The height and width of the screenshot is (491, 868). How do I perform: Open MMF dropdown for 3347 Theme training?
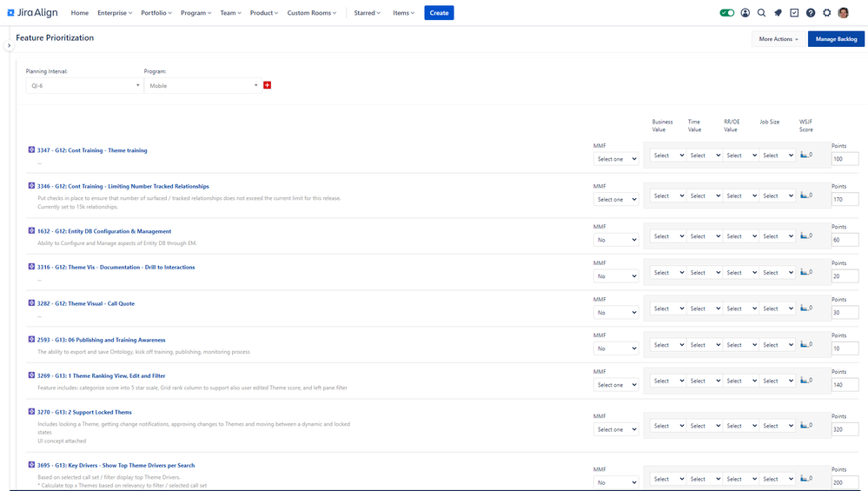(616, 159)
